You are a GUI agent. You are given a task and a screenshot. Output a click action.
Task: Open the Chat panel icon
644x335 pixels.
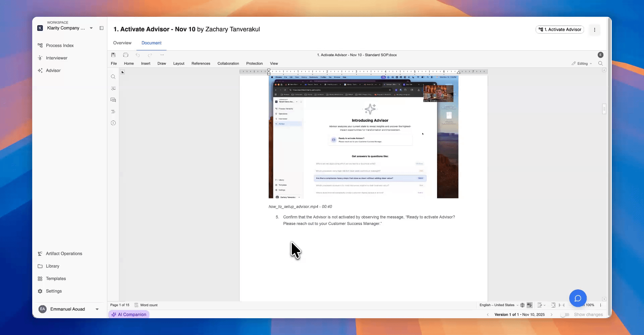tap(113, 100)
